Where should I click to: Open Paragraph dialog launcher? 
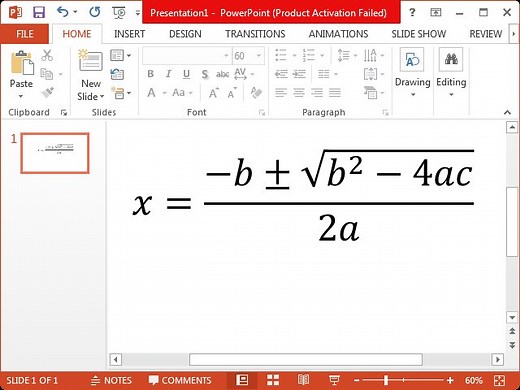click(x=385, y=113)
